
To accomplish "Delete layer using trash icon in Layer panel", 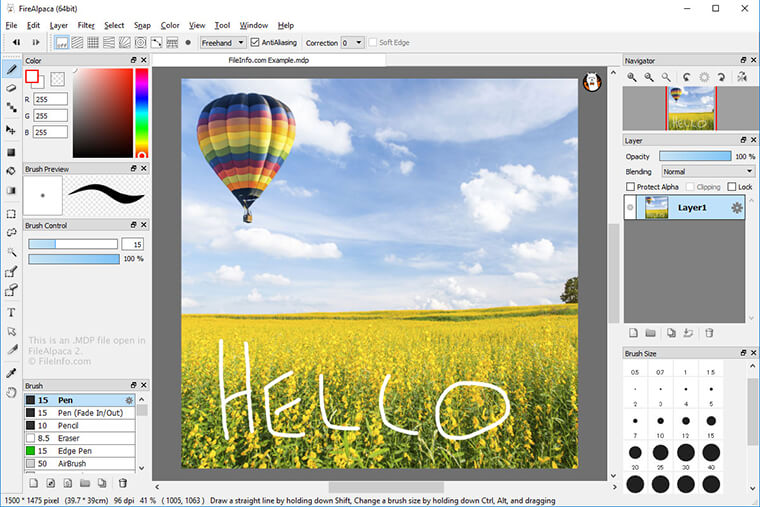I will click(x=709, y=332).
